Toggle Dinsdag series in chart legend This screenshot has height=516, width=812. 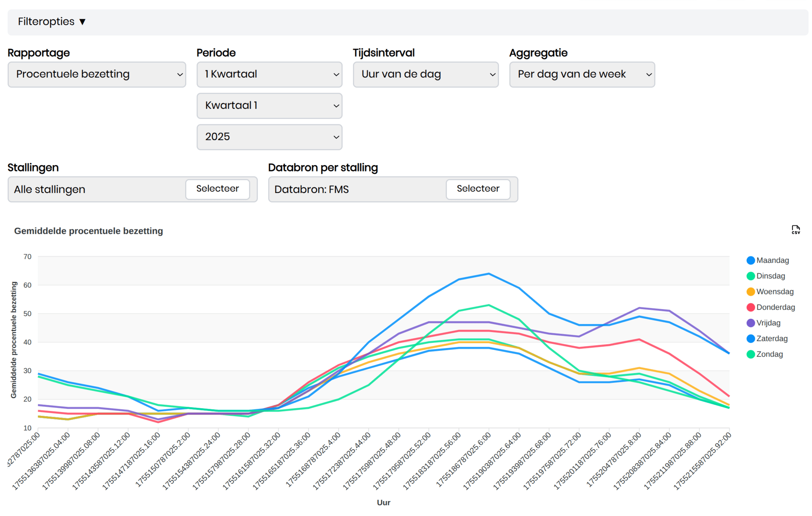770,276
